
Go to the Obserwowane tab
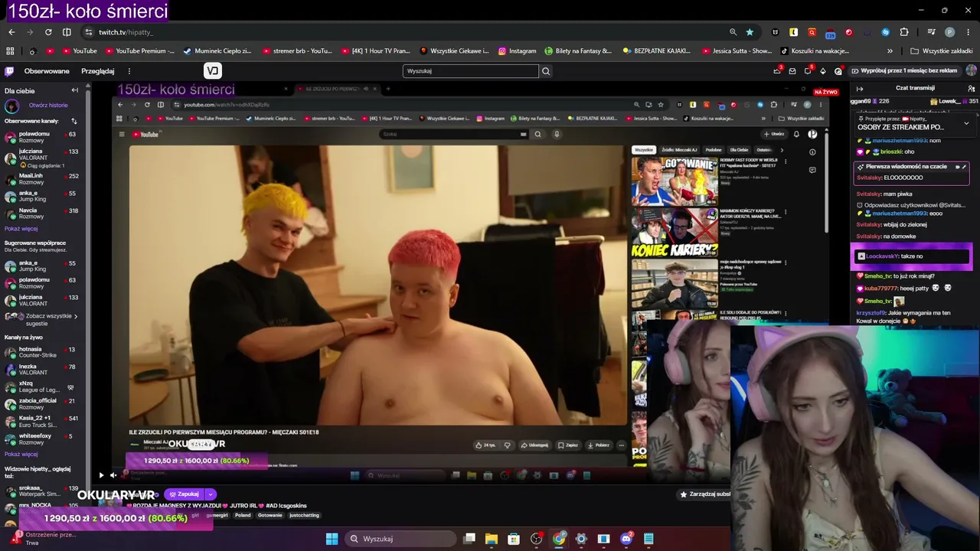(x=47, y=71)
